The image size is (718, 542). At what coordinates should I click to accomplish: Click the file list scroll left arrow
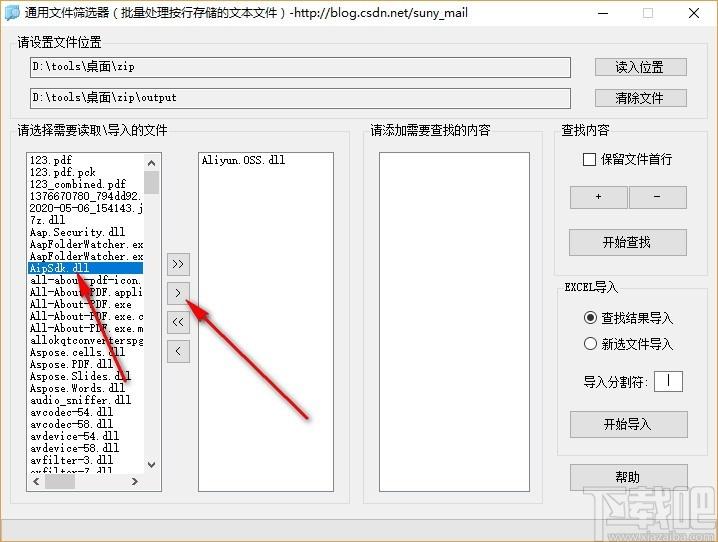[36, 482]
